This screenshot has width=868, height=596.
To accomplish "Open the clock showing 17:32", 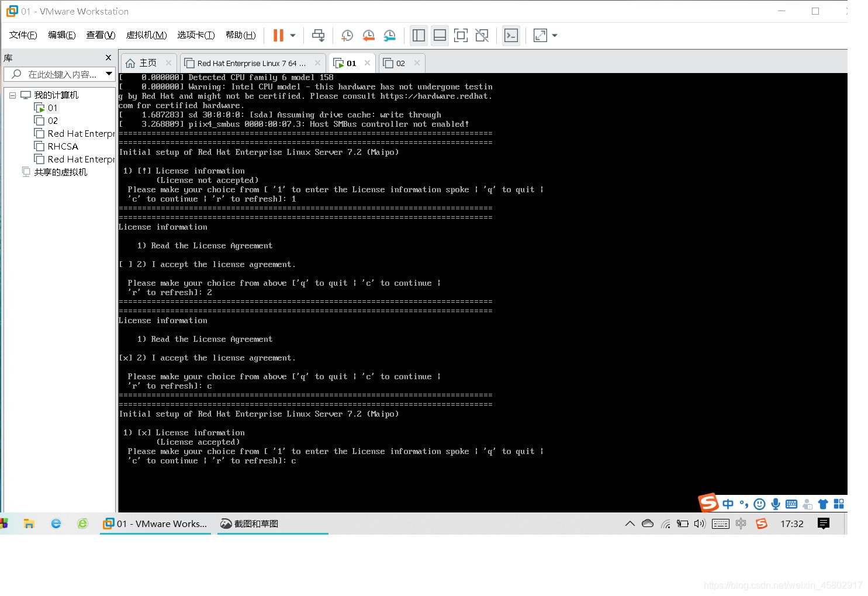I will click(792, 524).
